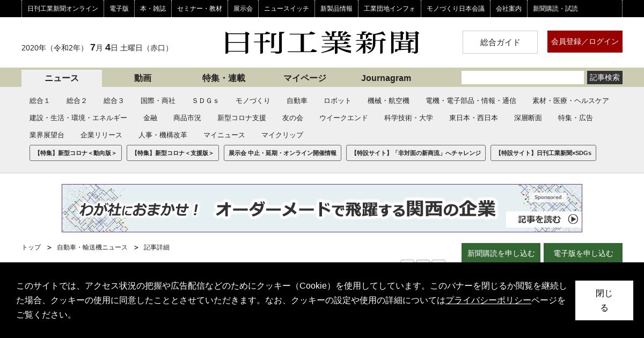The height and width of the screenshot is (338, 644).
Task: Open 商品市況 category
Action: pos(187,118)
